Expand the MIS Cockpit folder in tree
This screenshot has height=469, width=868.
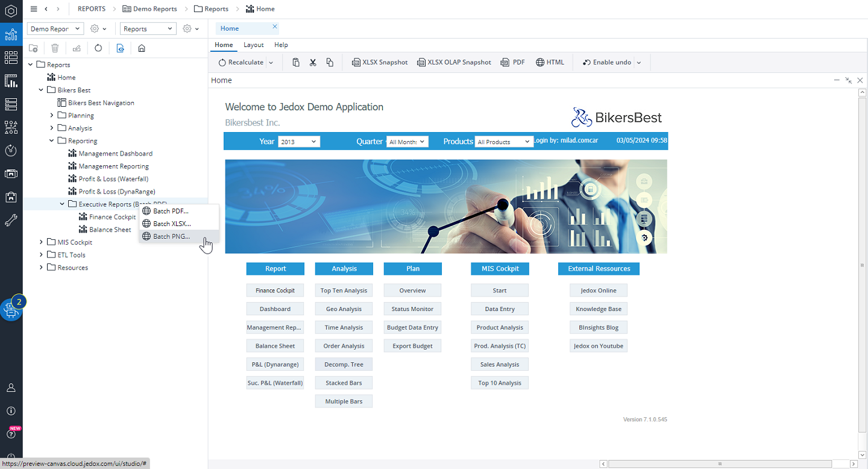(42, 242)
